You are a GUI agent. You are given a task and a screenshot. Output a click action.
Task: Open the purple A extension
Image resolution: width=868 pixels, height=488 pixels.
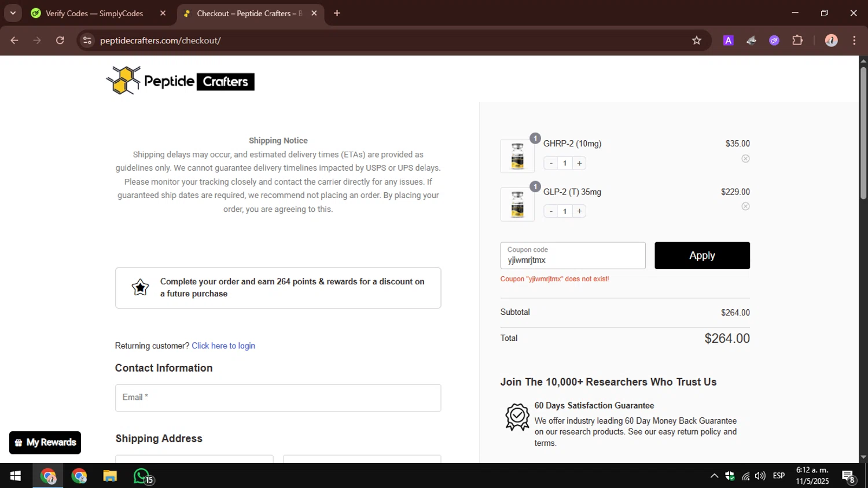click(x=729, y=41)
